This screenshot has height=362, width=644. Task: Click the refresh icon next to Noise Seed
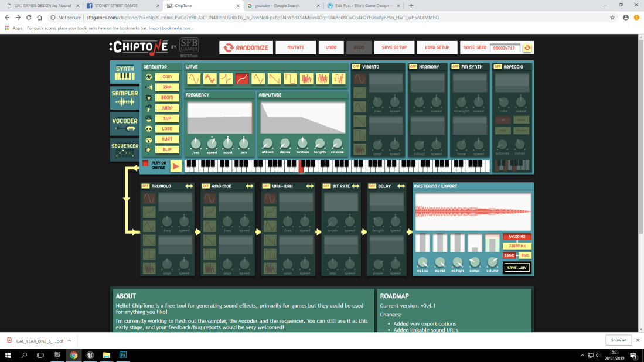point(526,47)
